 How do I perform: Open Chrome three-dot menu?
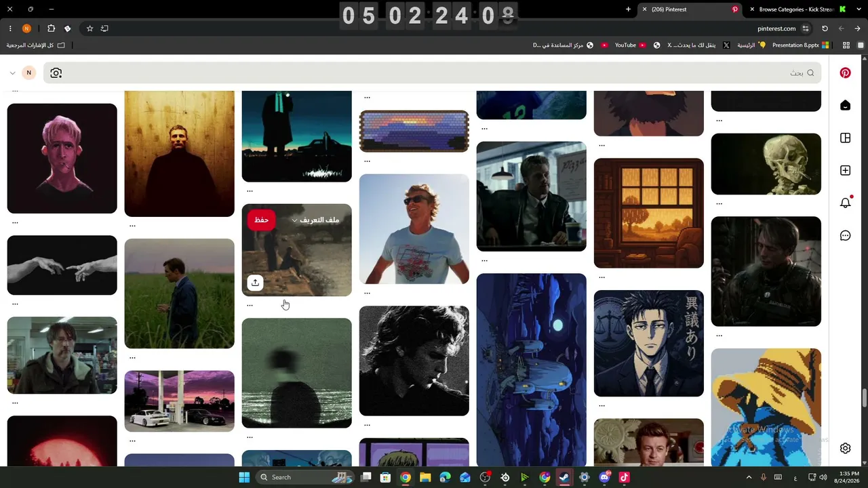(x=10, y=28)
